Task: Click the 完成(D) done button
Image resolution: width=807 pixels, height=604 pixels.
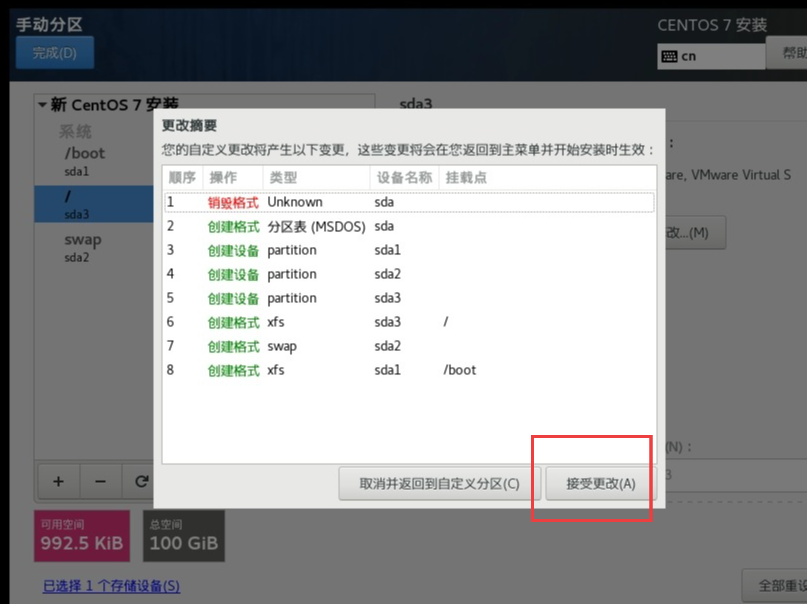Action: click(55, 52)
